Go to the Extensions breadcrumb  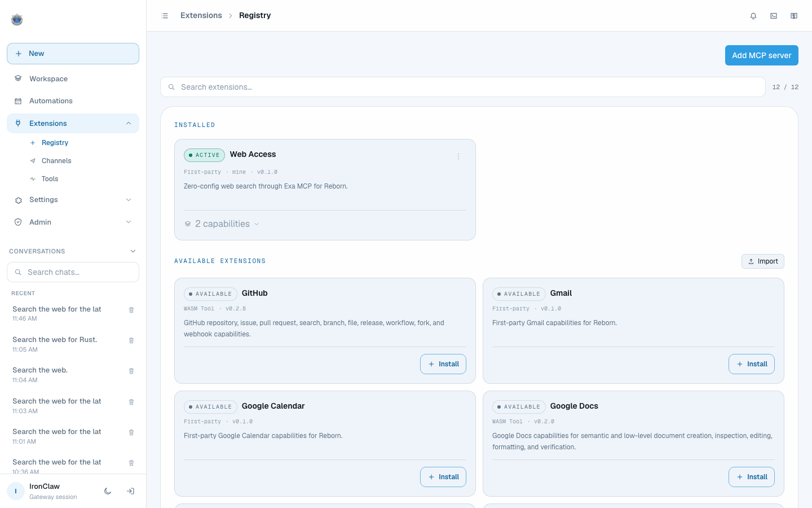pyautogui.click(x=201, y=15)
